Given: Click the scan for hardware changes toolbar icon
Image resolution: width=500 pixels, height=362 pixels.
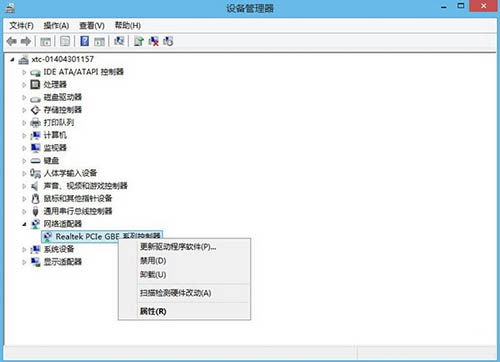Looking at the screenshot, I should click(119, 41).
